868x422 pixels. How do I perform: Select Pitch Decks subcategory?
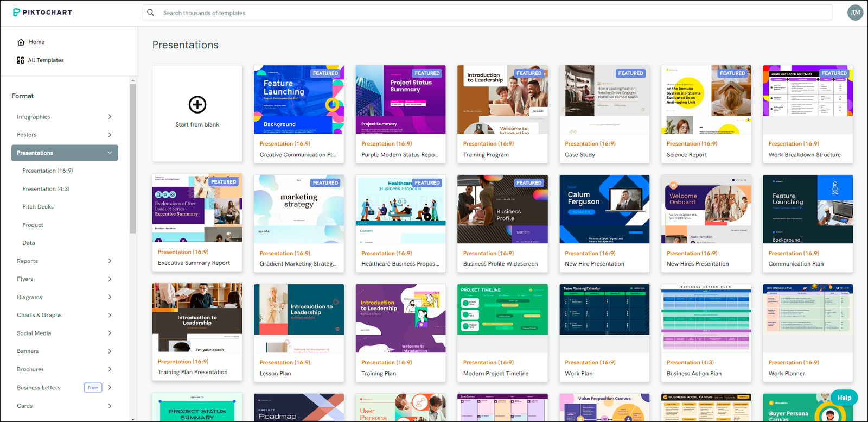38,207
